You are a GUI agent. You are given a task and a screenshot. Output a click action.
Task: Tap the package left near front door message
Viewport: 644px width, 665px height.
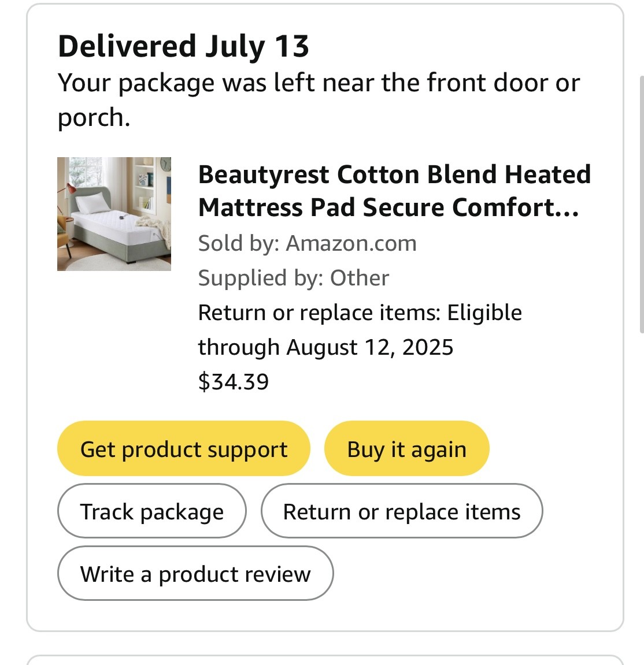point(319,100)
